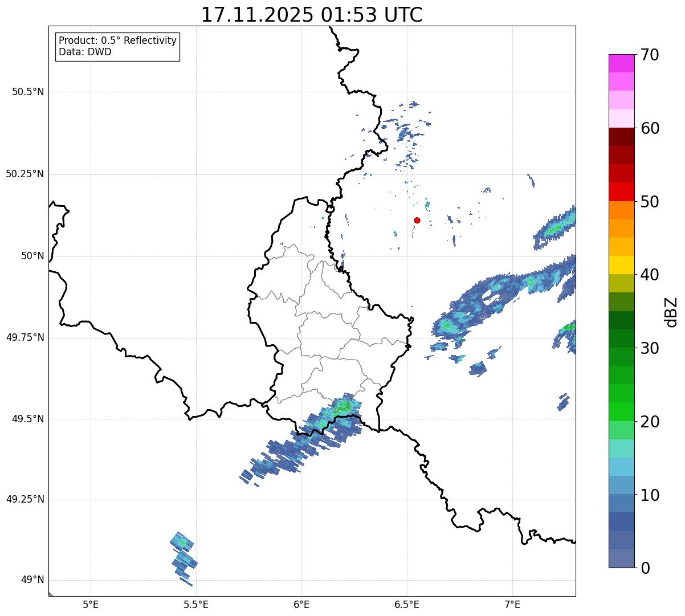Image resolution: width=685 pixels, height=616 pixels.
Task: Click the 50.5°N latitude label
Action: tap(28, 92)
